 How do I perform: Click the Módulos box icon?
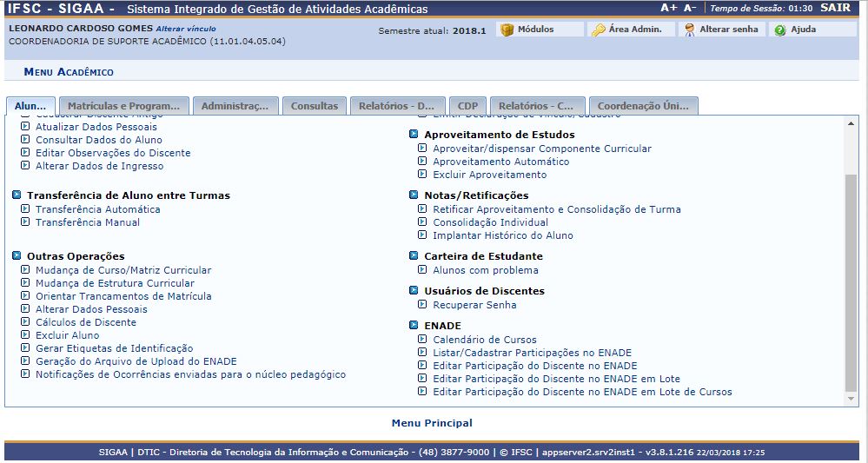(507, 30)
